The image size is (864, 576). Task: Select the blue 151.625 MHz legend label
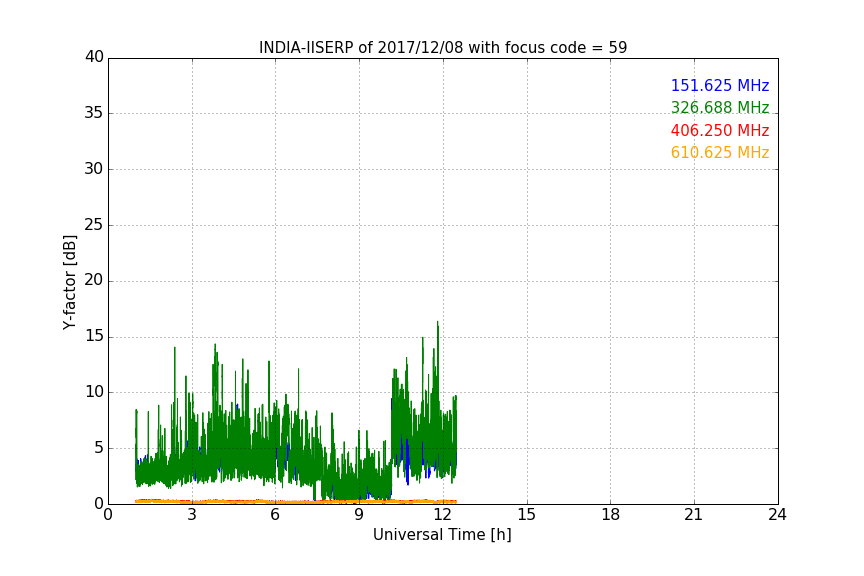[720, 85]
